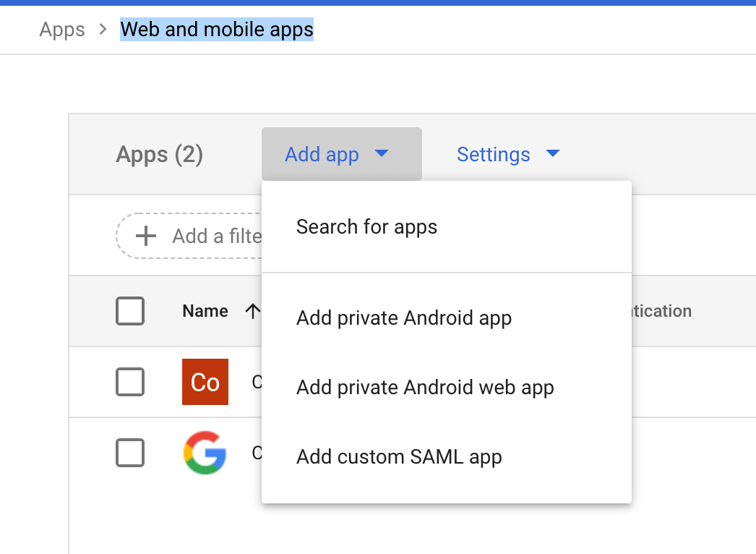Select Add private Android app
The image size is (756, 554).
[403, 318]
